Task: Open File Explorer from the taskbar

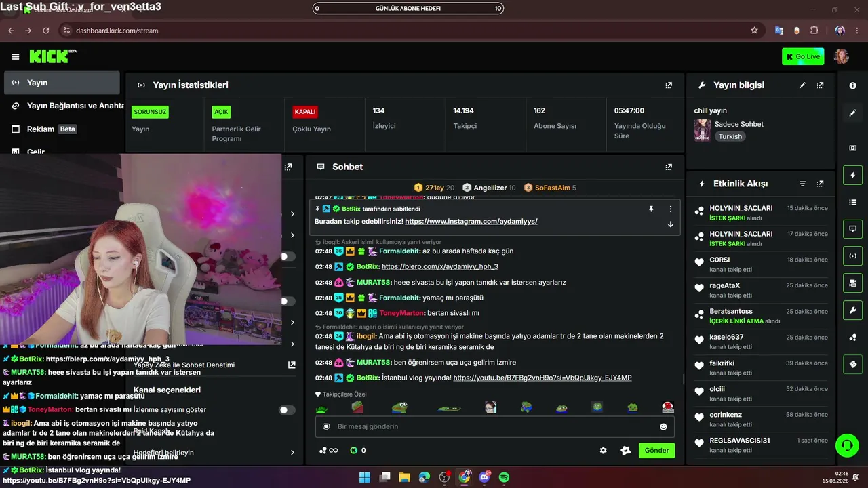Action: (x=404, y=477)
